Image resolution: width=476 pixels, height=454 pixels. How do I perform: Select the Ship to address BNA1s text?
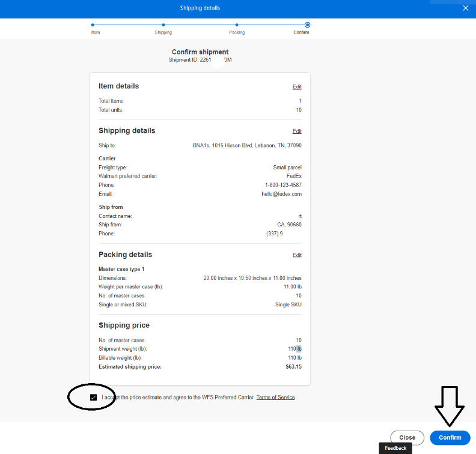click(247, 145)
